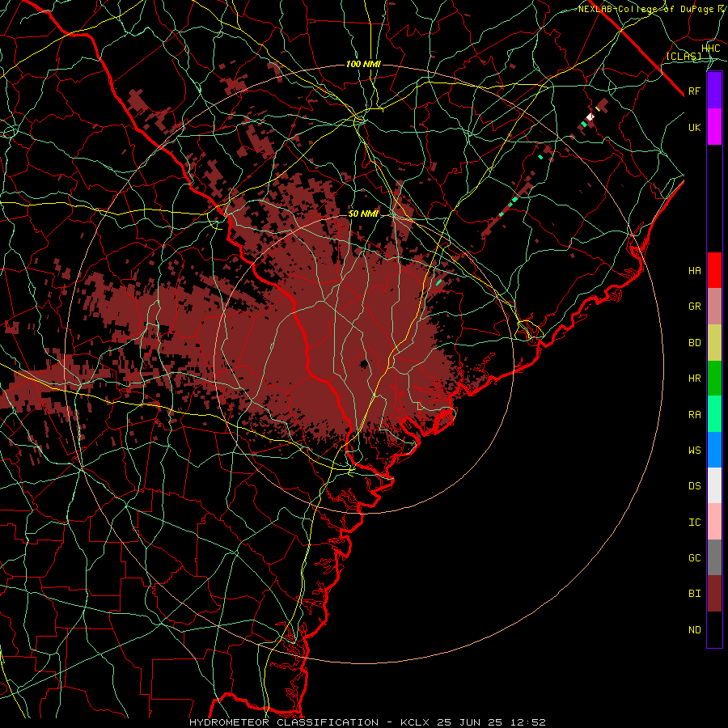This screenshot has width=728, height=728.
Task: Click the UK magenta legend swatch
Action: tap(714, 127)
